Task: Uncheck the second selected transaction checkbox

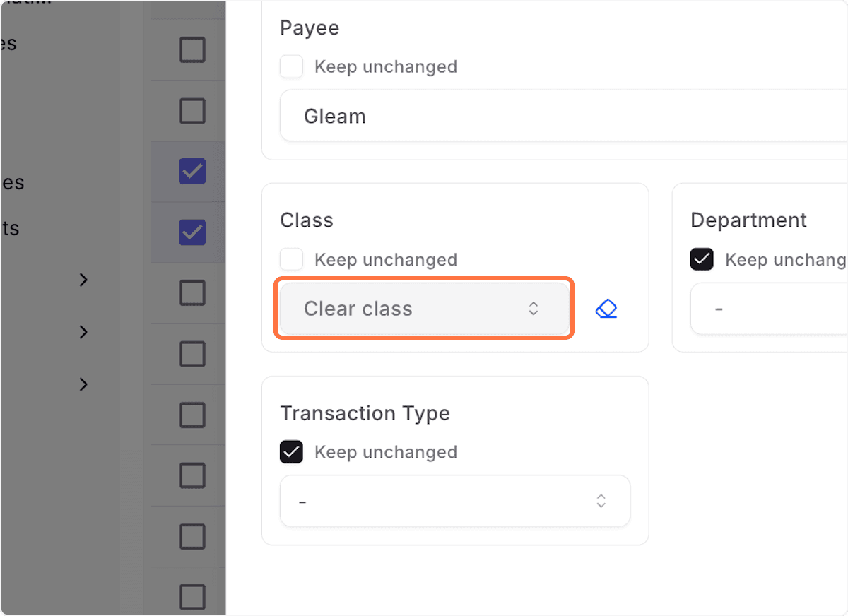Action: click(x=192, y=232)
